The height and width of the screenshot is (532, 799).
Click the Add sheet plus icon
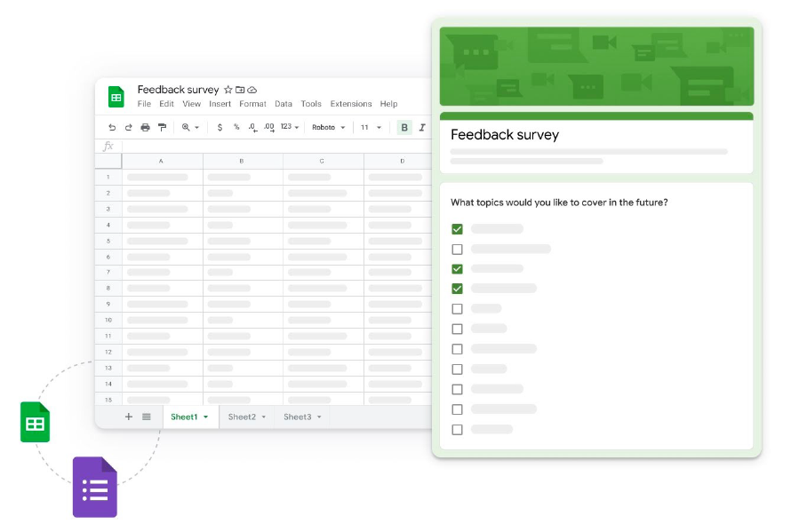pyautogui.click(x=129, y=417)
